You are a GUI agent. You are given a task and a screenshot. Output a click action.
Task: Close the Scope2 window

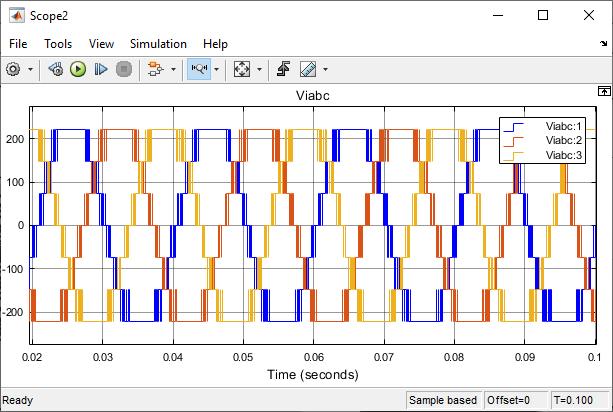[x=589, y=15]
